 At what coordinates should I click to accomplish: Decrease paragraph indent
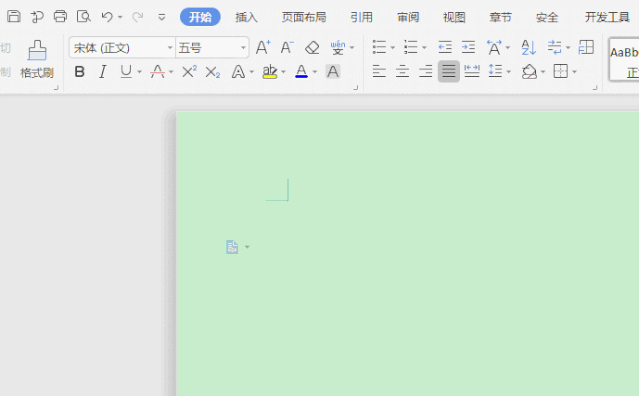(445, 47)
